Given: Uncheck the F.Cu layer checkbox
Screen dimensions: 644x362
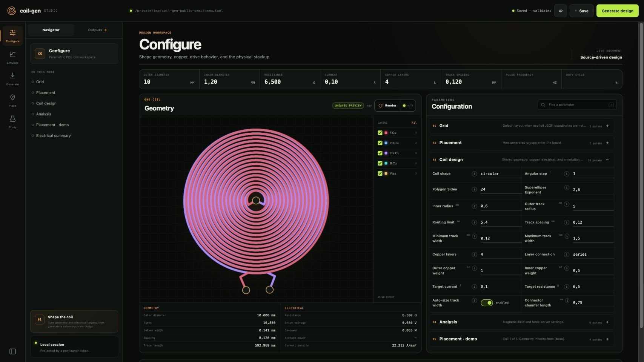Looking at the screenshot, I should coord(380,133).
